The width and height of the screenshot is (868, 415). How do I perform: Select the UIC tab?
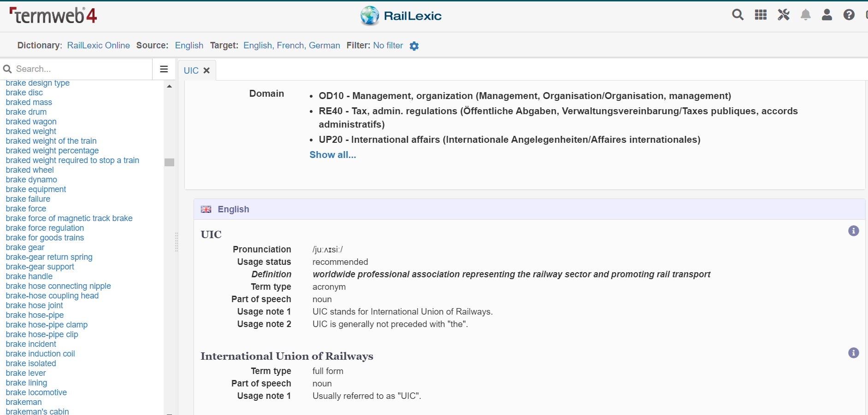(x=191, y=70)
